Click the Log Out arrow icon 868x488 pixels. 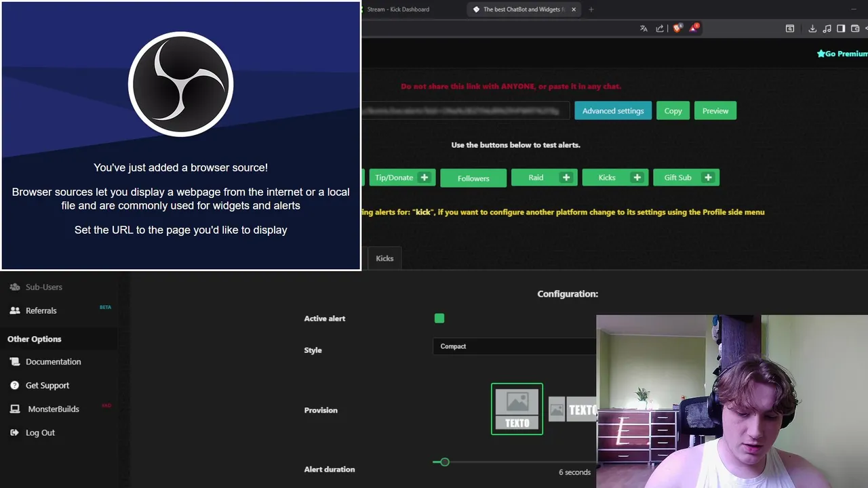15,432
